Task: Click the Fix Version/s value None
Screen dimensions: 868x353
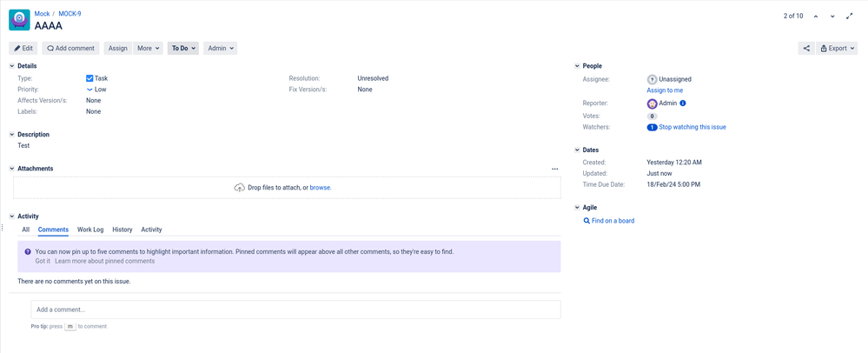Action: 365,90
